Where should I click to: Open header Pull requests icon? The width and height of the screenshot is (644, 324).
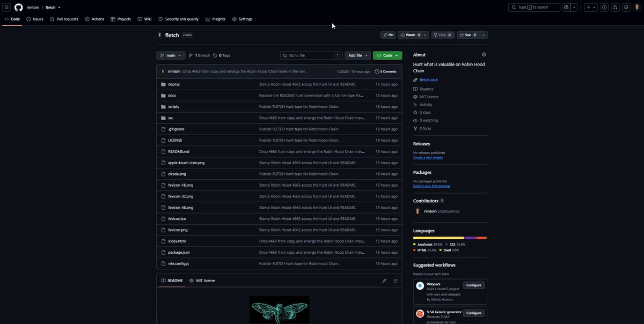[615, 8]
